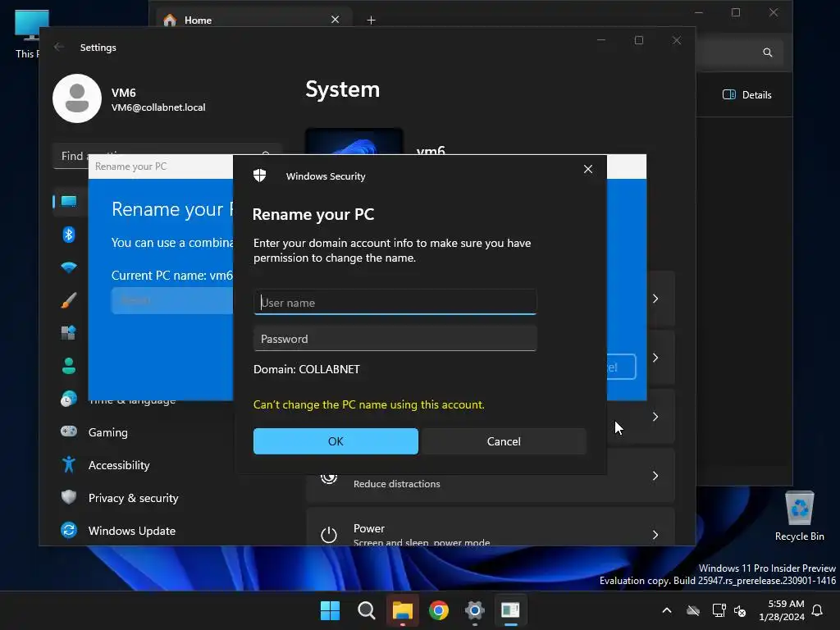Open the notifications bell icon
840x630 pixels.
(x=818, y=610)
